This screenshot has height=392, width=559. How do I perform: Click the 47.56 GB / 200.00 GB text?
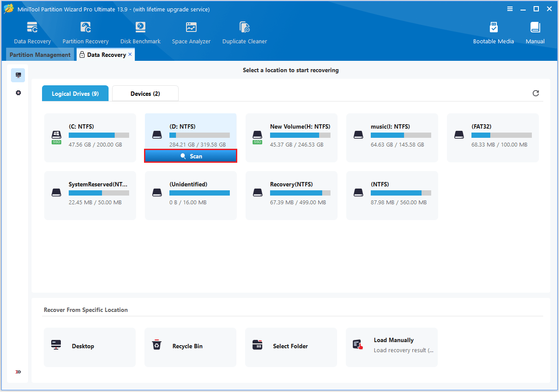[95, 145]
